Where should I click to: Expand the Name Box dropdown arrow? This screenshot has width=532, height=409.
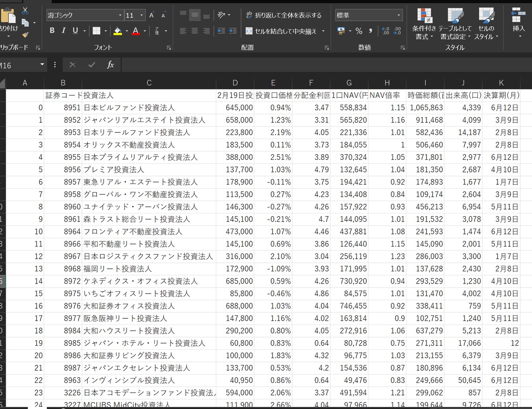click(x=42, y=64)
